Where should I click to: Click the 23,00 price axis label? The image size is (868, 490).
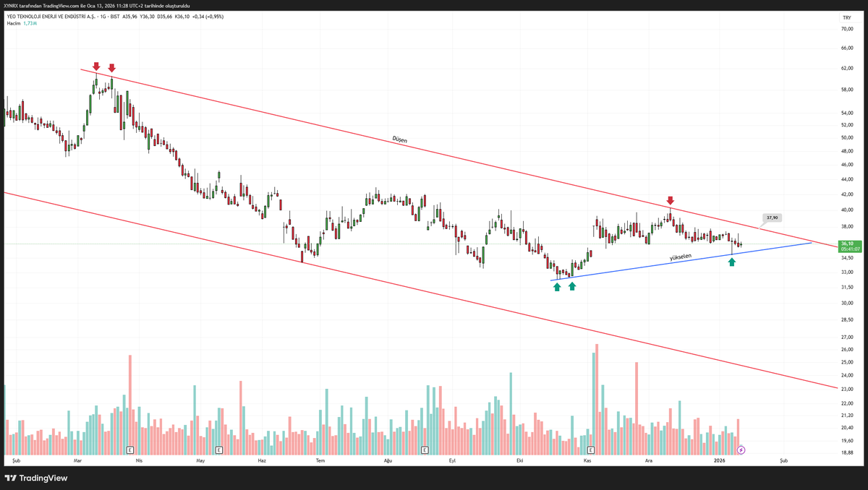pyautogui.click(x=848, y=390)
